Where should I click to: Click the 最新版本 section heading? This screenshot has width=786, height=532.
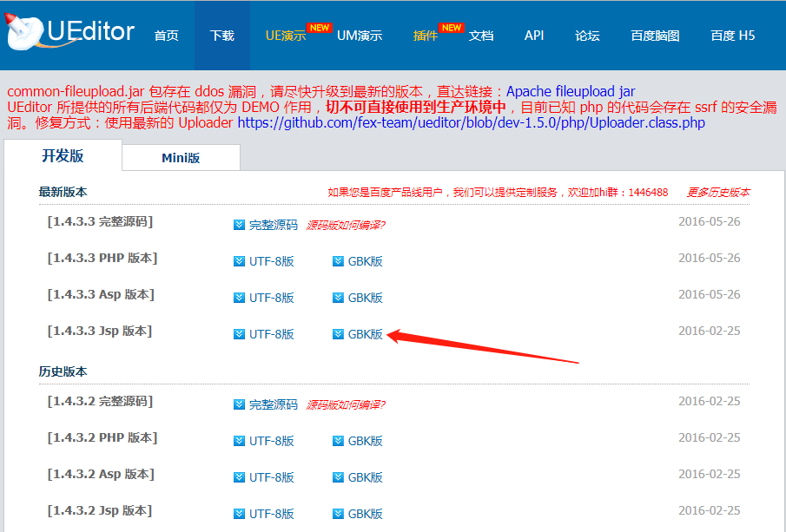tap(63, 192)
